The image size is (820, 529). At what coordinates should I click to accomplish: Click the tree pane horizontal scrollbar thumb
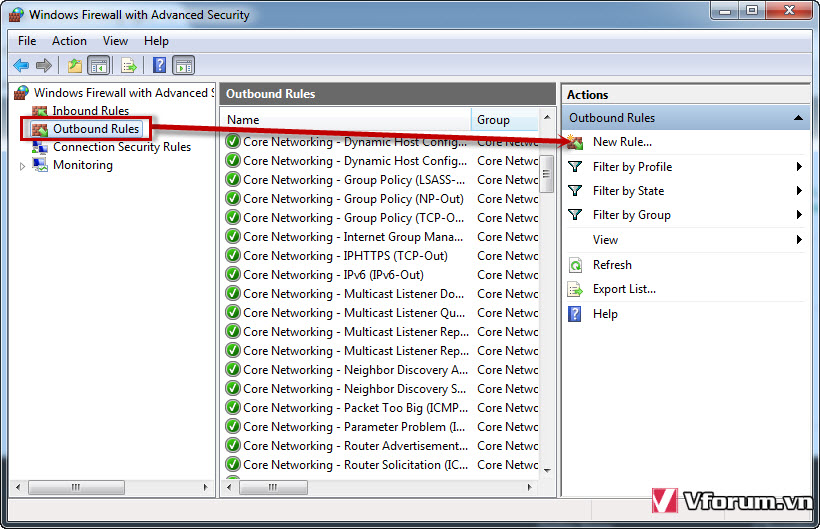[x=76, y=487]
